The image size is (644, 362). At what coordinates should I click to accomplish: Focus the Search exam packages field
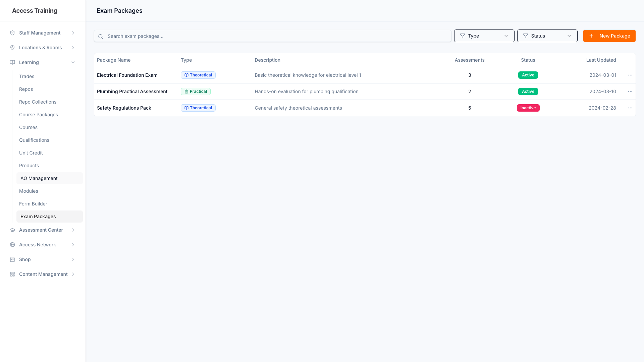pos(272,36)
